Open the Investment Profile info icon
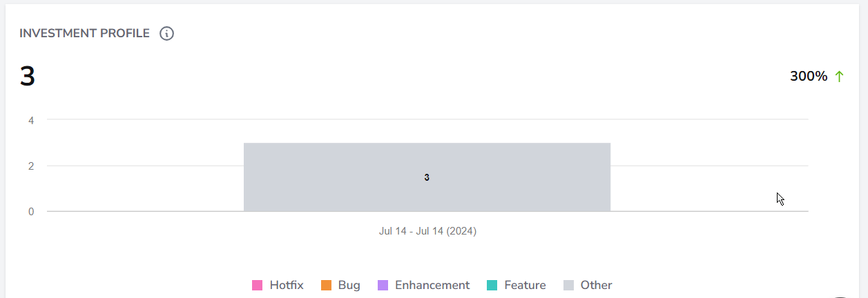Screen dimensions: 868x298 tap(166, 33)
